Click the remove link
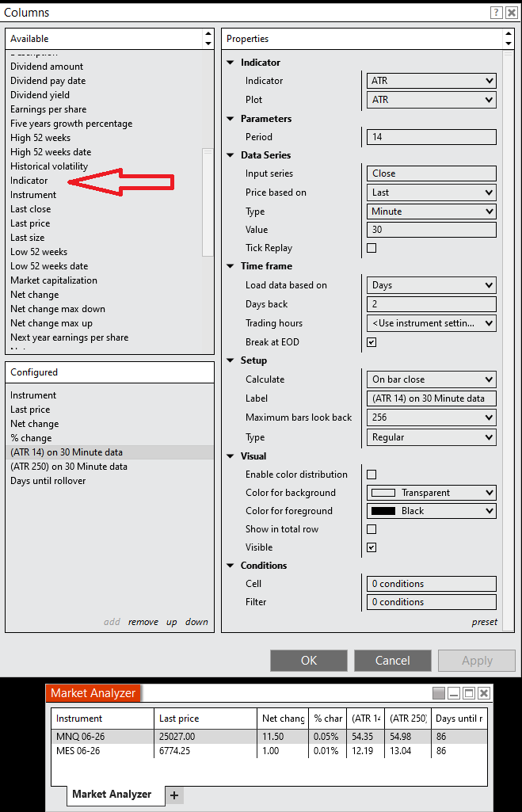 143,622
